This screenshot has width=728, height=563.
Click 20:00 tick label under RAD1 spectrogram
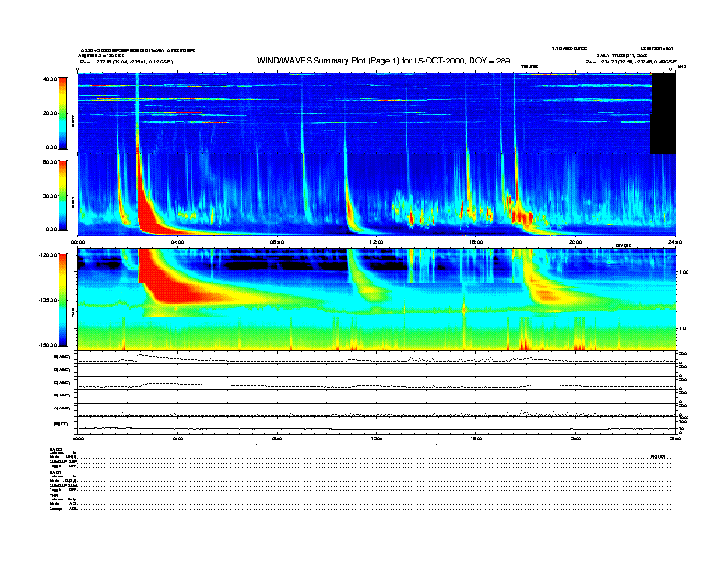coord(575,242)
